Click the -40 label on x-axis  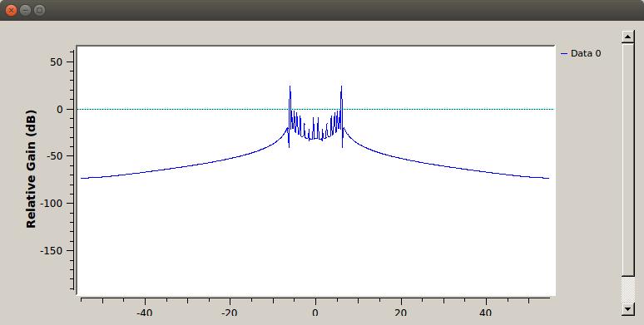(144, 313)
